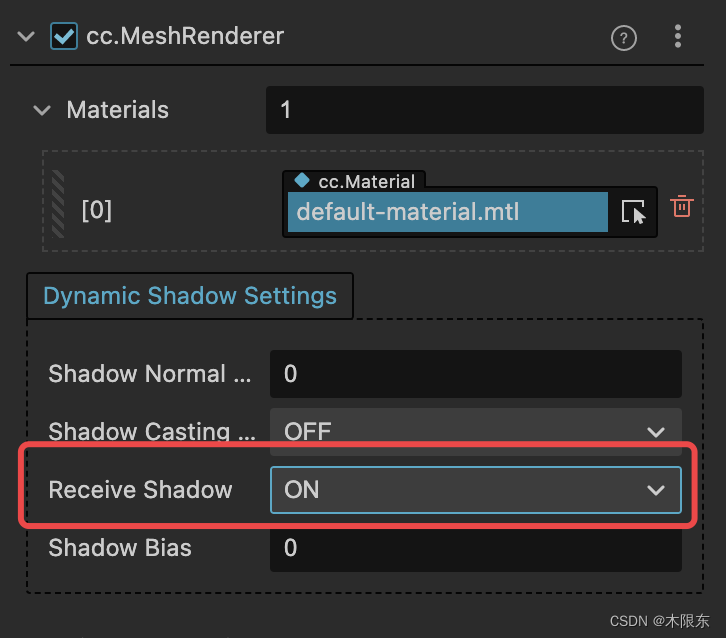Click the striped drag handle of element [0]
This screenshot has height=638, width=726.
(58, 204)
